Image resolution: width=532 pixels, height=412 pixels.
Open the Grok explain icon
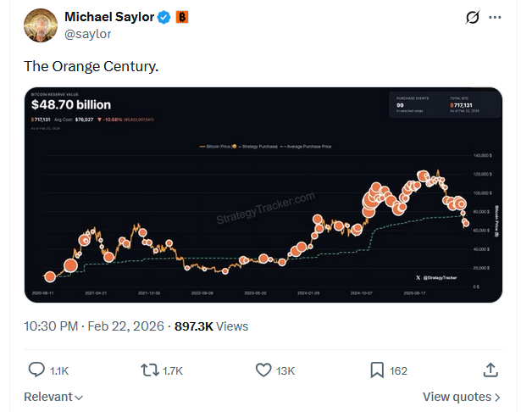click(x=473, y=18)
